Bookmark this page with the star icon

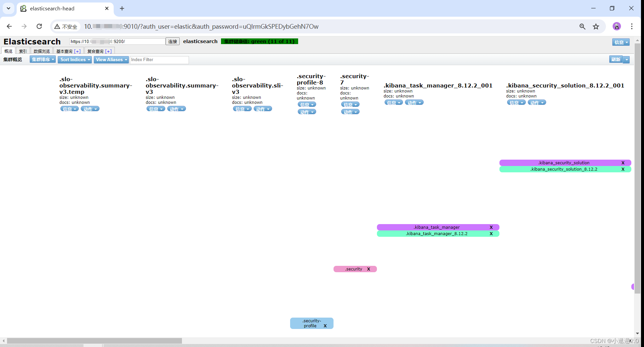596,26
